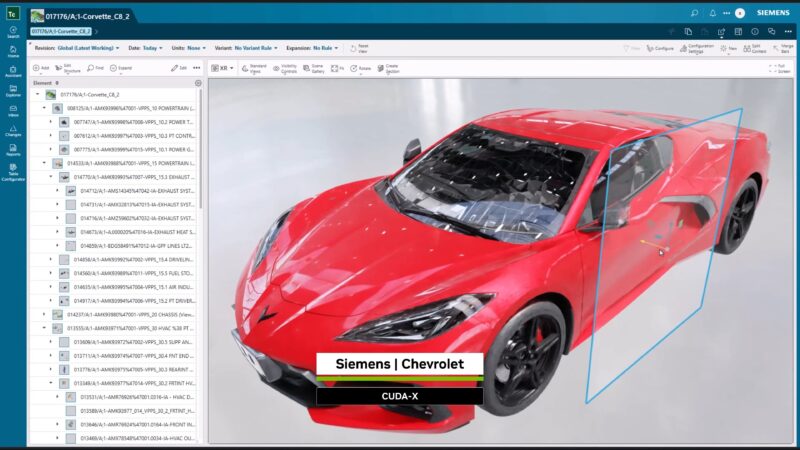800x450 pixels.
Task: Collapse the VPPS_10 POWERTRAIN node
Action: pos(44,108)
